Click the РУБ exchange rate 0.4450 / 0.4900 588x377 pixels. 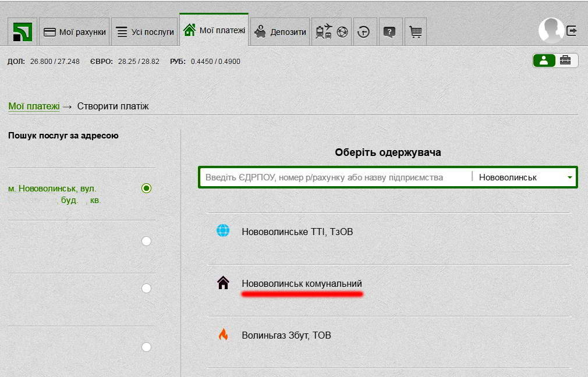(205, 62)
